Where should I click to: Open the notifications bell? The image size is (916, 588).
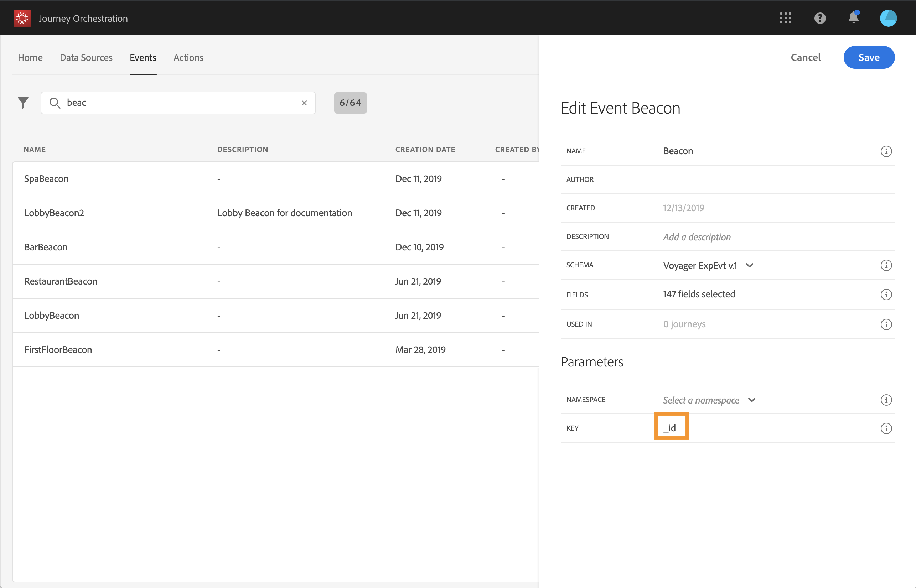pyautogui.click(x=853, y=18)
